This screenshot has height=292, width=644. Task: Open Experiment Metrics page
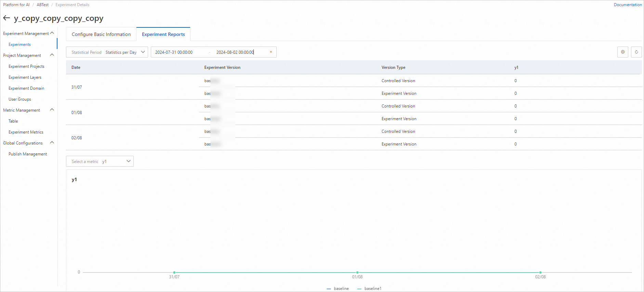26,132
